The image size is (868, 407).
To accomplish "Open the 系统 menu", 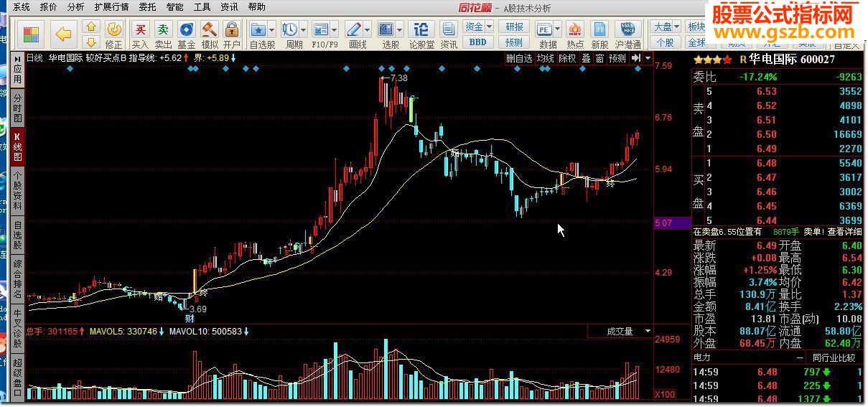I will click(22, 7).
